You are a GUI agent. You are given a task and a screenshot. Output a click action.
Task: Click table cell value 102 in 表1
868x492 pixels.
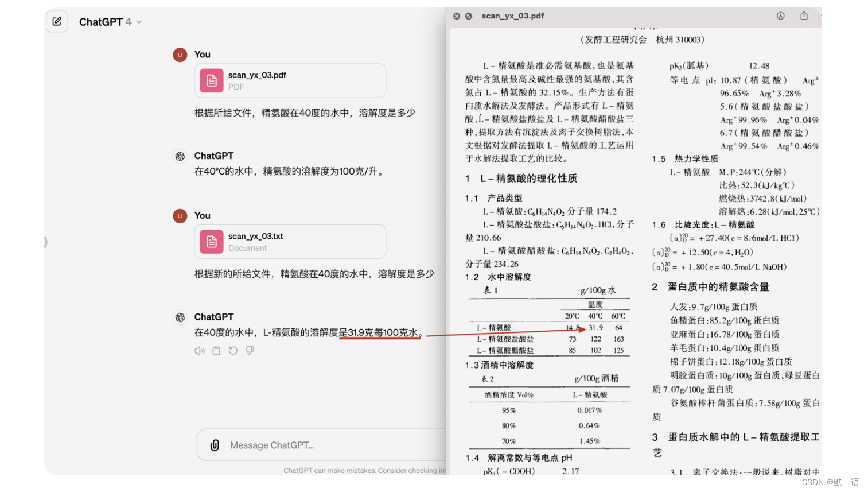596,350
